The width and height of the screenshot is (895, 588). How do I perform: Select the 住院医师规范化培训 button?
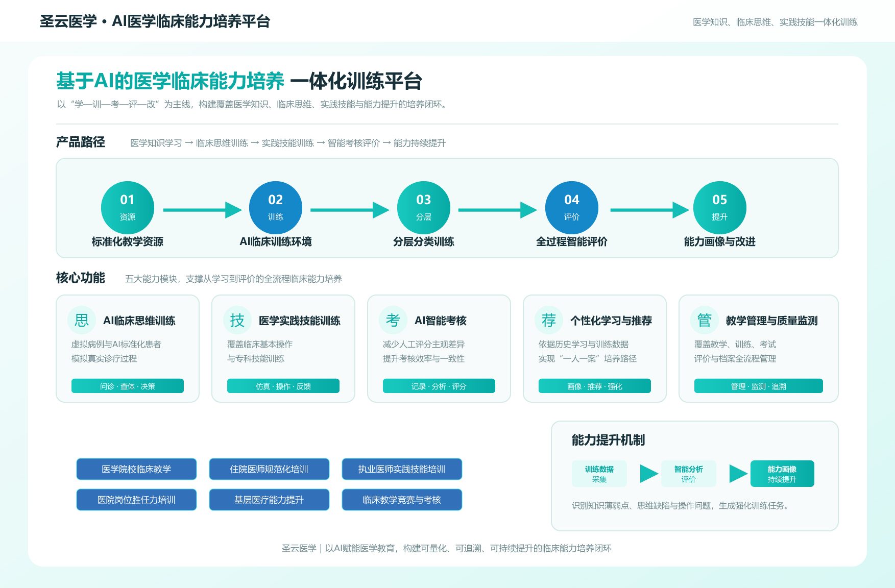click(x=269, y=469)
